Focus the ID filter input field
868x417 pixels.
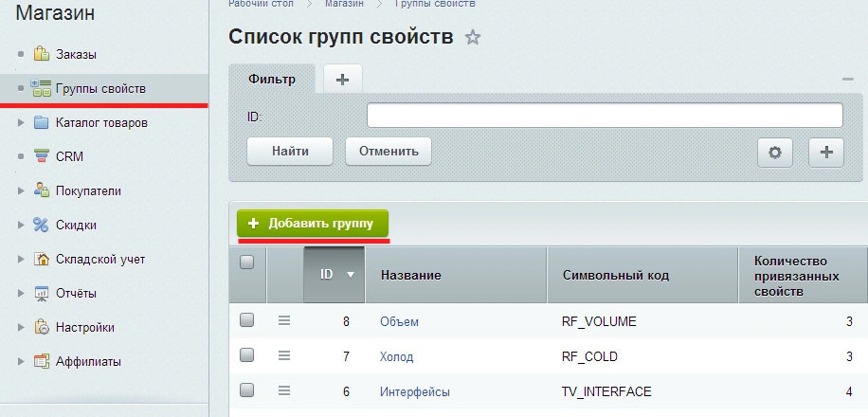[x=605, y=116]
